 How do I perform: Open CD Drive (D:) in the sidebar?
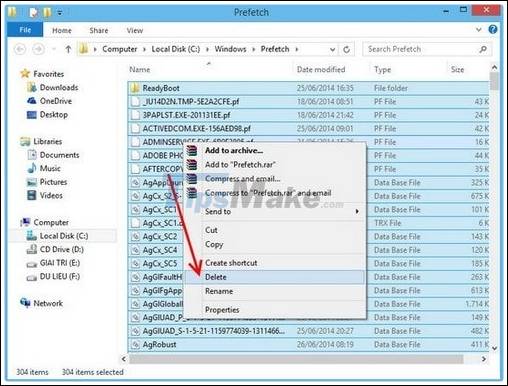tap(62, 249)
